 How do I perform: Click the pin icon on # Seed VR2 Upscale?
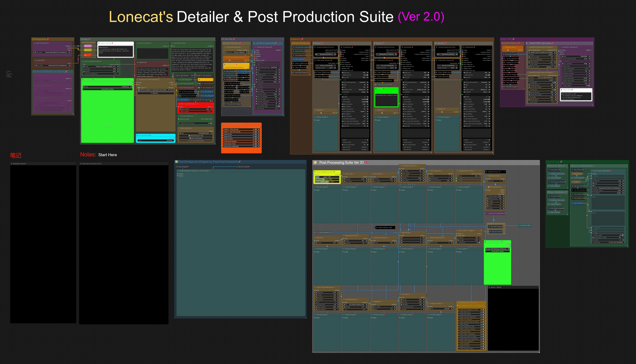click(553, 43)
